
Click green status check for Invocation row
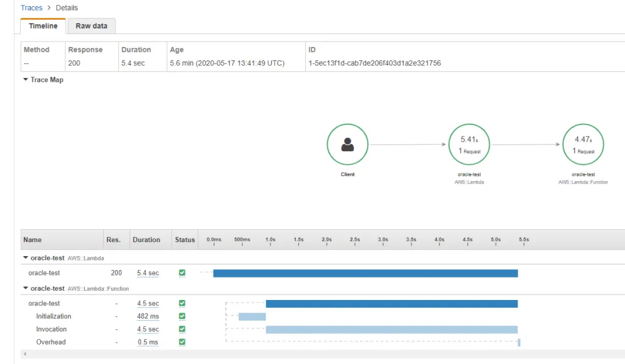pos(182,329)
